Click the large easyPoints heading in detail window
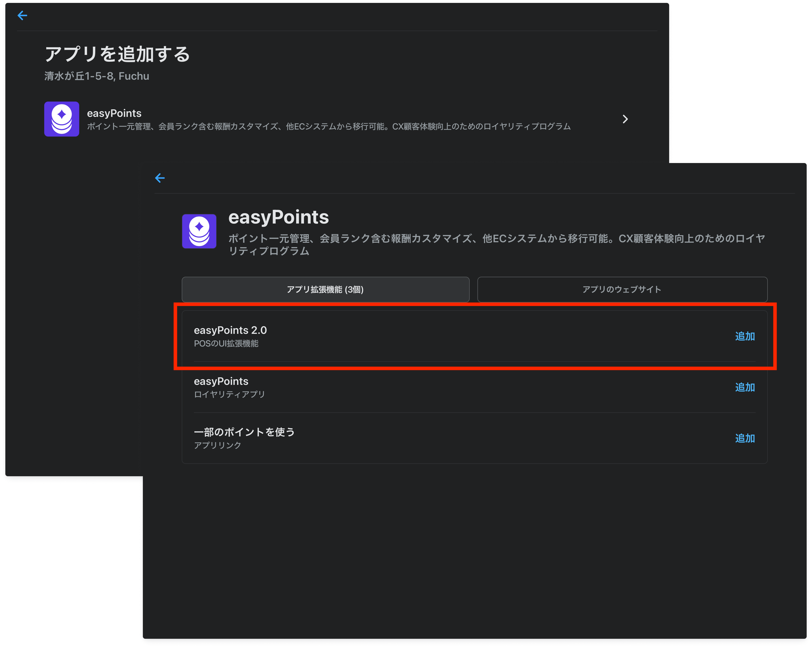The height and width of the screenshot is (648, 812). pyautogui.click(x=279, y=217)
